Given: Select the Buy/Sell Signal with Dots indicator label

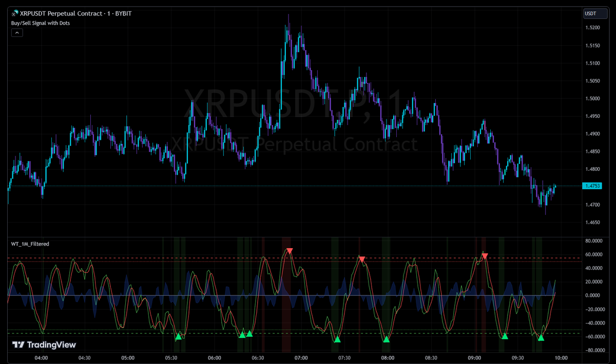Looking at the screenshot, I should [41, 23].
